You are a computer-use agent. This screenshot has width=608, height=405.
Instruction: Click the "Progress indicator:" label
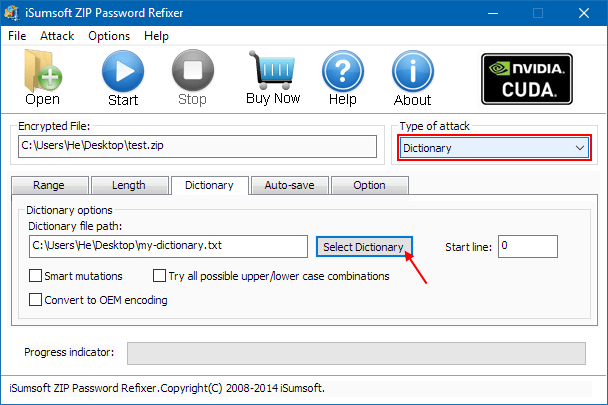click(x=69, y=352)
